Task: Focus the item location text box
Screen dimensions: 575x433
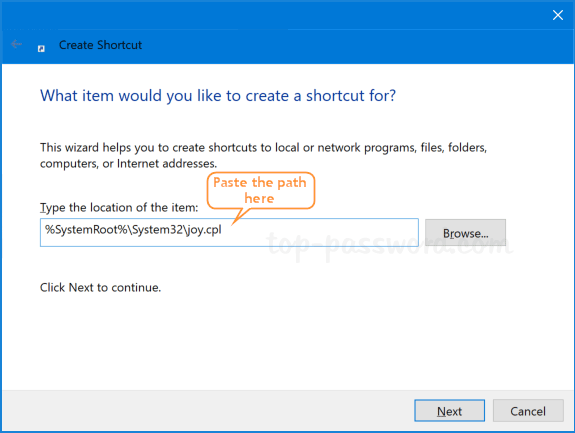Action: tap(229, 232)
